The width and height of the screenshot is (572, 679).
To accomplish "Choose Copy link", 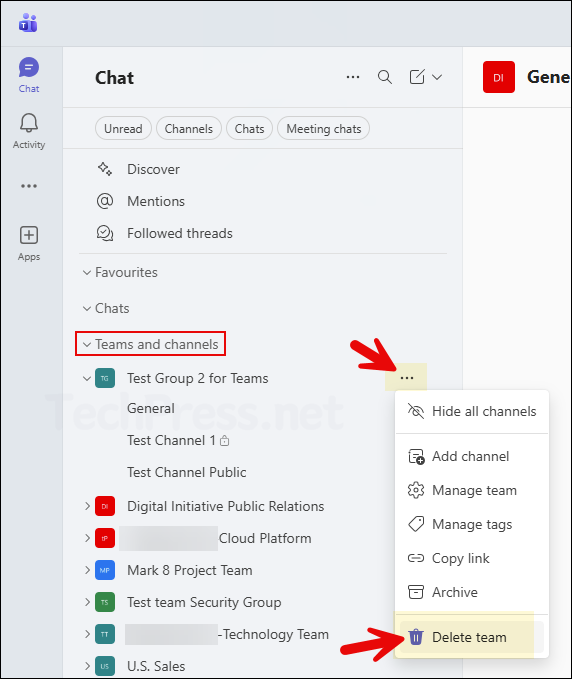I will (x=472, y=558).
